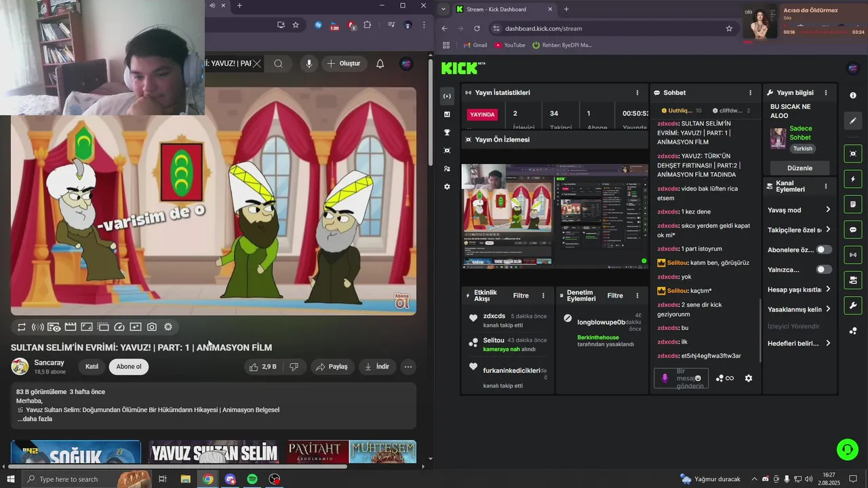868x488 pixels.
Task: Open the Gmail bookmark
Action: [x=475, y=45]
